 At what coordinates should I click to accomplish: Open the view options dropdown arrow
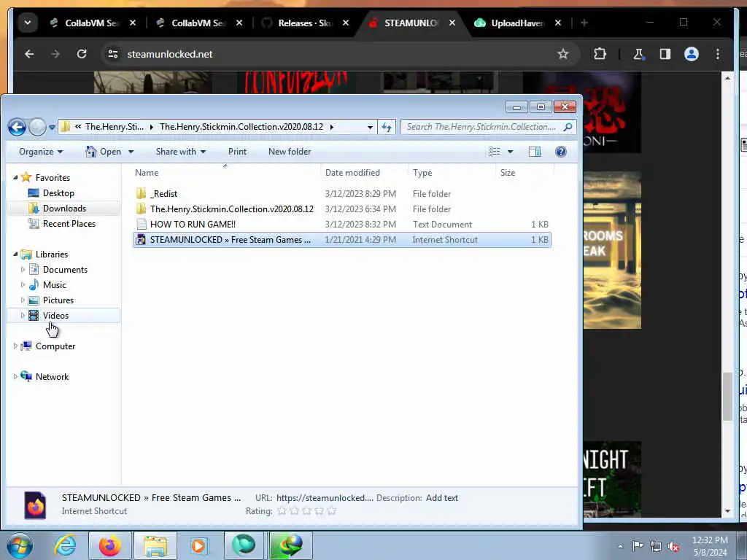[x=510, y=152]
